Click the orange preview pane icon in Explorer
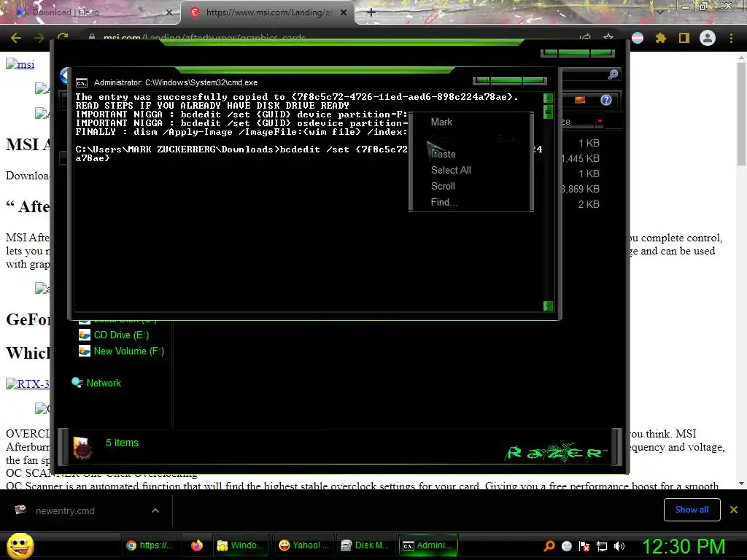 pyautogui.click(x=580, y=100)
